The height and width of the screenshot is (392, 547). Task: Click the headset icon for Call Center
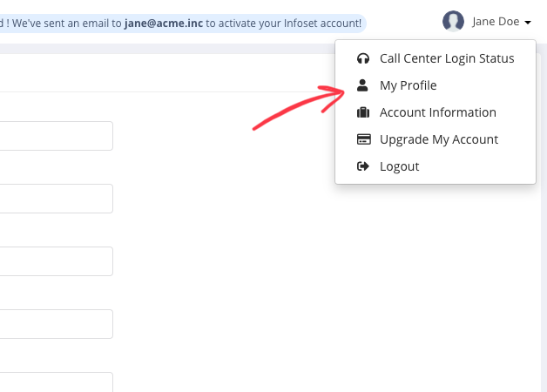(x=363, y=58)
